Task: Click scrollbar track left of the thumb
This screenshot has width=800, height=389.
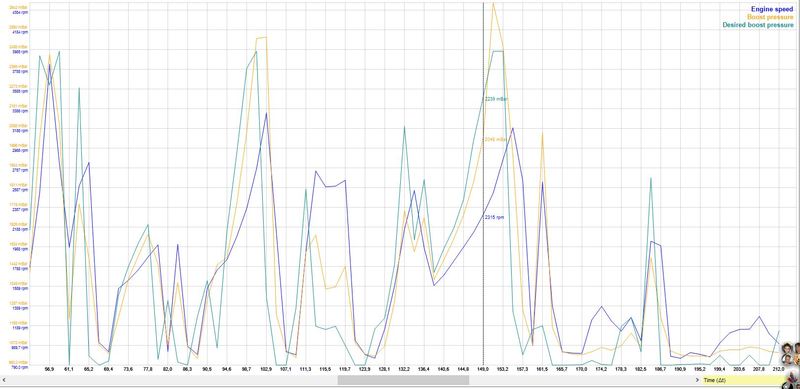Action: (x=172, y=380)
